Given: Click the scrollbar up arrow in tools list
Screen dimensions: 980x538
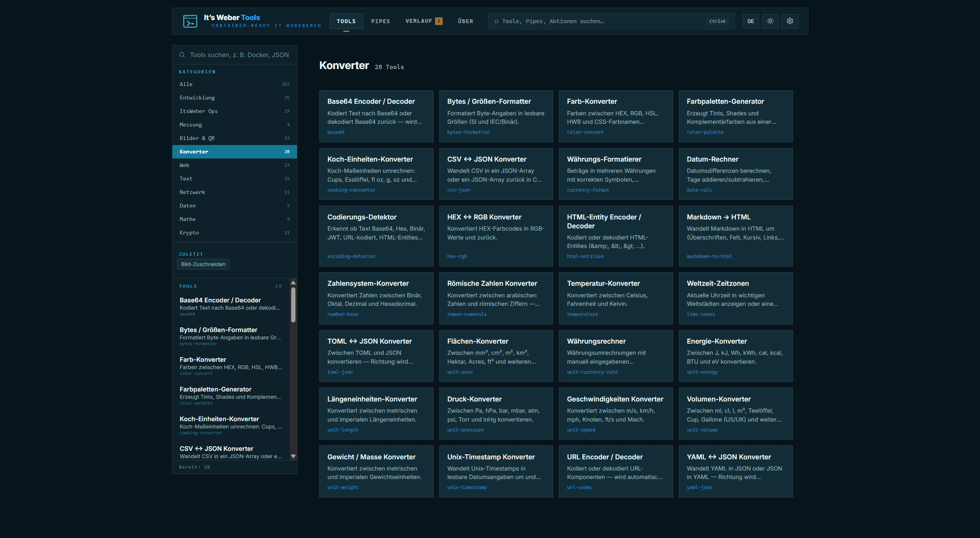Looking at the screenshot, I should [x=293, y=283].
